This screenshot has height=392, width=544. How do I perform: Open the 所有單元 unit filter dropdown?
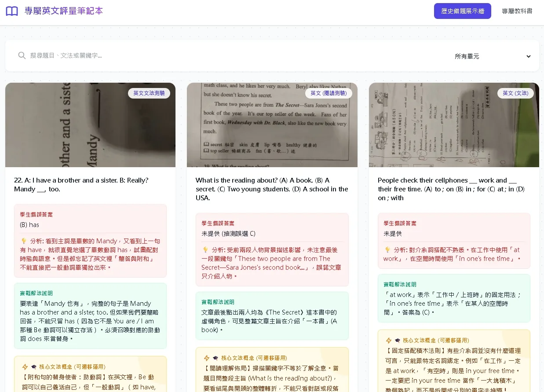click(493, 56)
